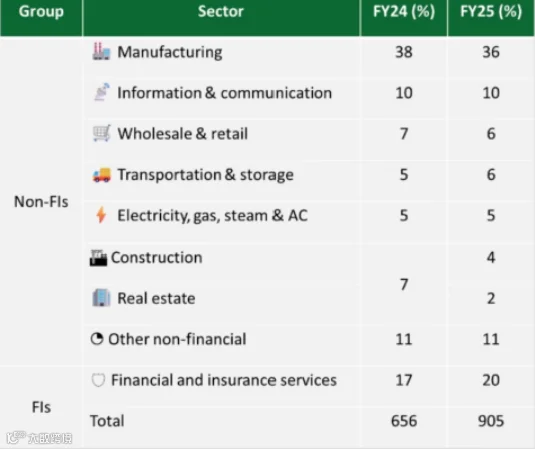Image resolution: width=535 pixels, height=450 pixels.
Task: Click the Total row label
Action: 107,421
